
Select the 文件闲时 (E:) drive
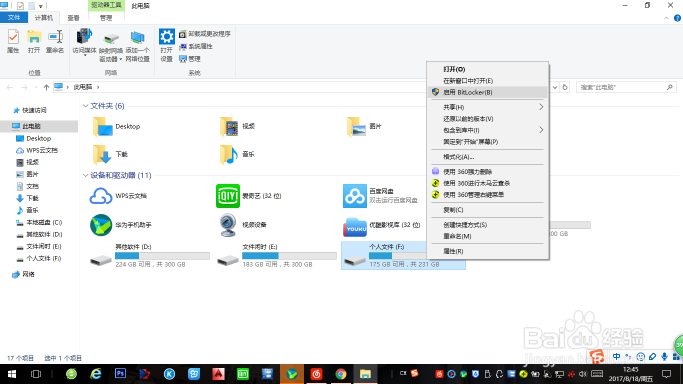[277, 256]
